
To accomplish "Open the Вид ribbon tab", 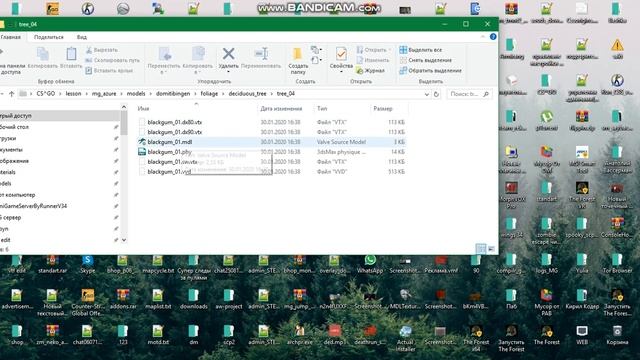I will 82,37.
